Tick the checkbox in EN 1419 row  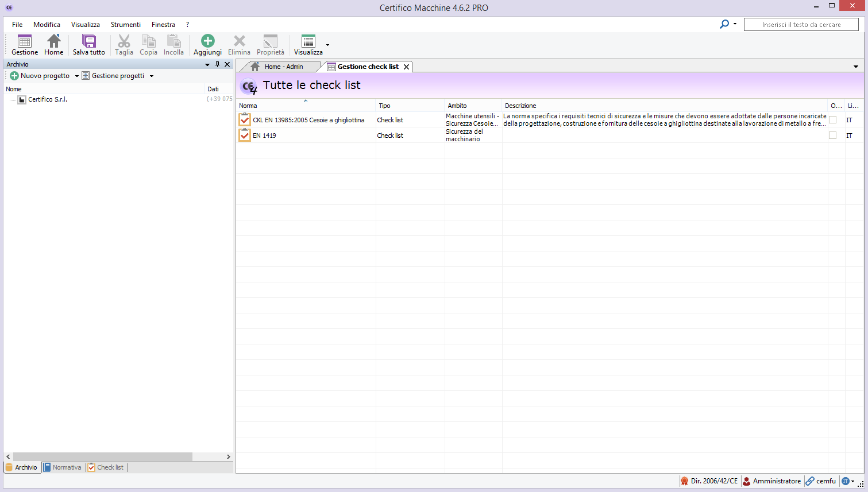[832, 135]
